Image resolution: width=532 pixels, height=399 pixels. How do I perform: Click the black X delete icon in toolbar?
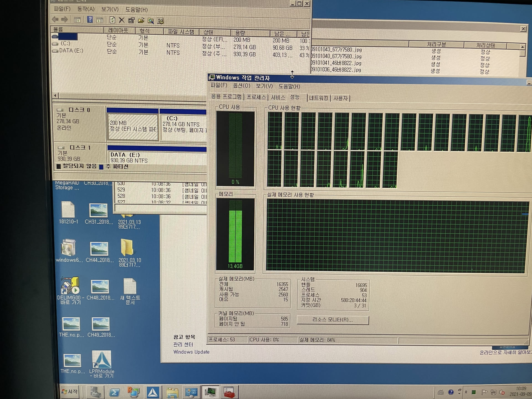pyautogui.click(x=122, y=20)
